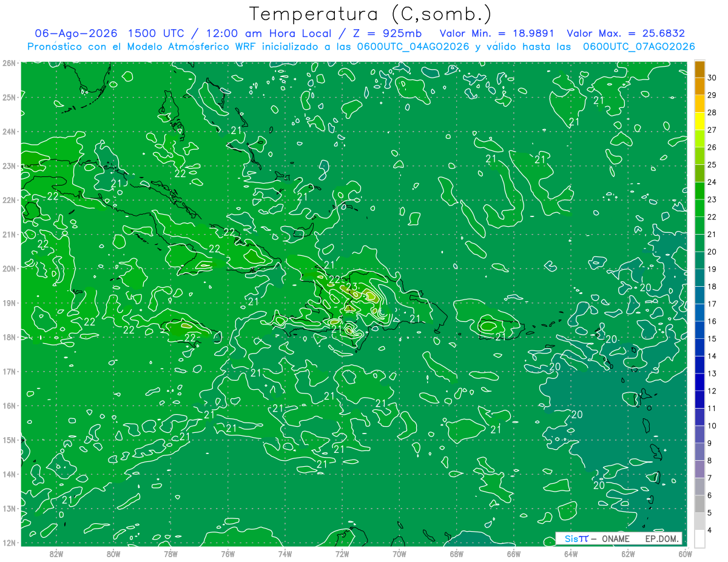The height and width of the screenshot is (562, 728).
Task: Click the "66W" longitude axis label
Action: pos(513,553)
